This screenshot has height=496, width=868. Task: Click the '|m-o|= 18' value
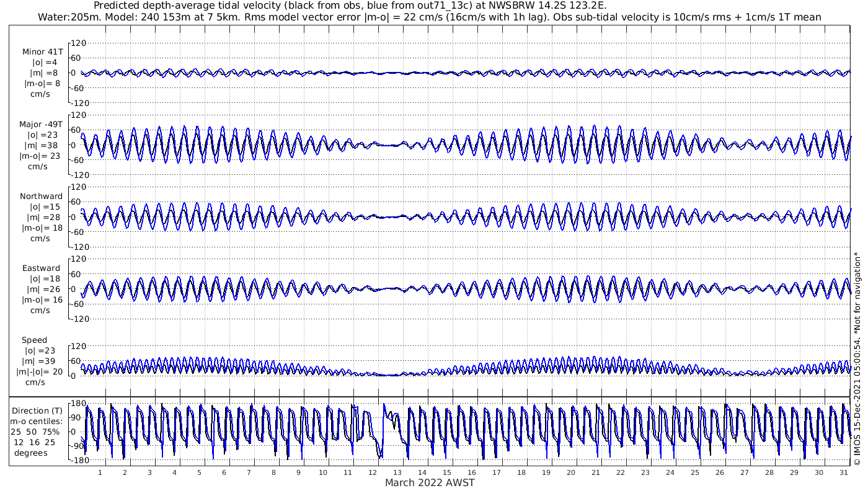tap(42, 228)
